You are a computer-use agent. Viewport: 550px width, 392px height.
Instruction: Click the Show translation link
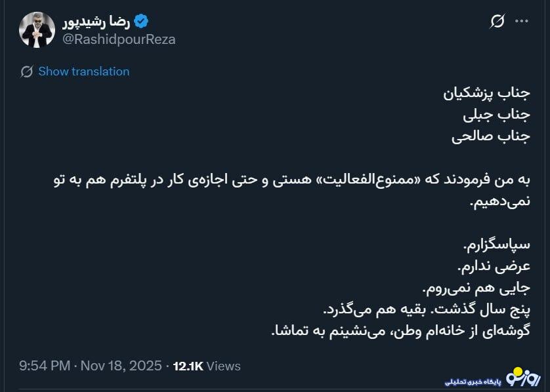83,71
